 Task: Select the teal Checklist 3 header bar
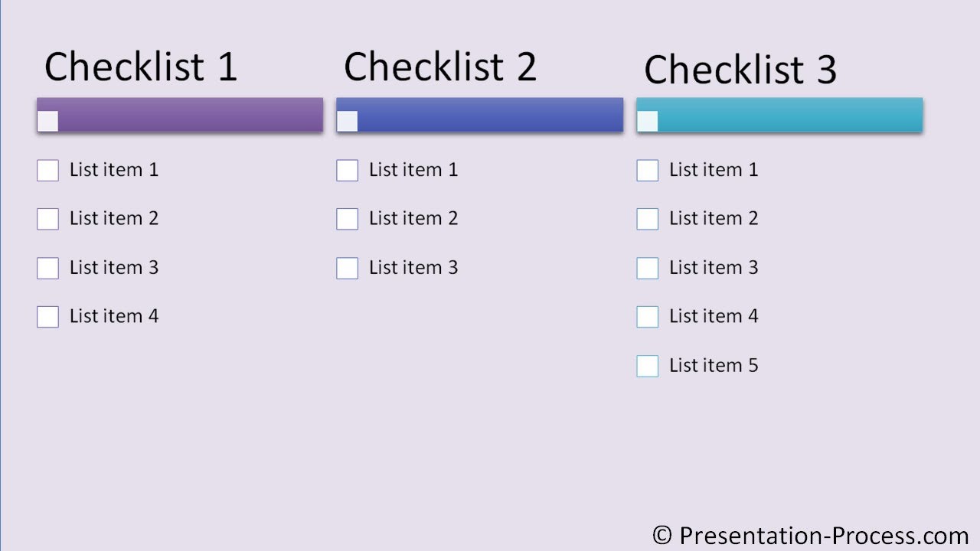pos(790,115)
